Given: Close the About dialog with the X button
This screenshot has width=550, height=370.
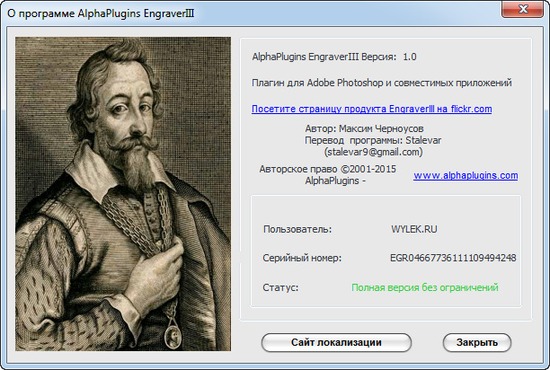Looking at the screenshot, I should (523, 8).
